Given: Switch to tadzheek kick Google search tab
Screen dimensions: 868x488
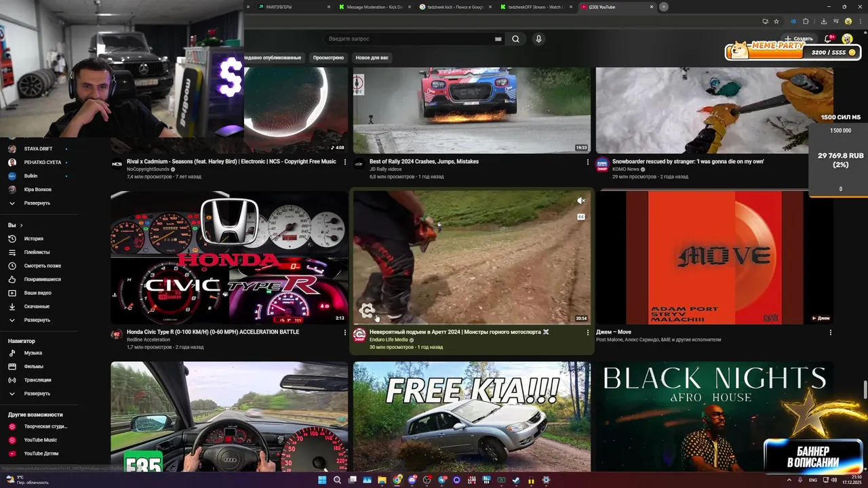Looking at the screenshot, I should click(x=454, y=7).
